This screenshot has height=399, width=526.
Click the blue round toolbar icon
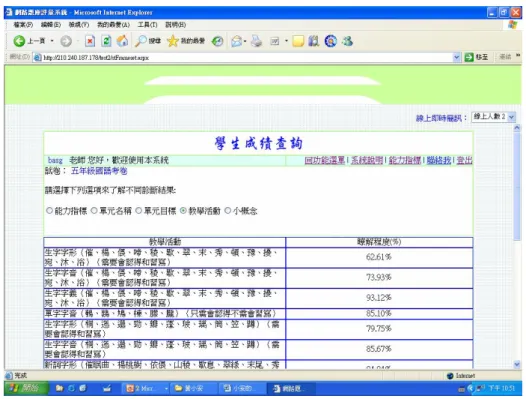tap(330, 41)
